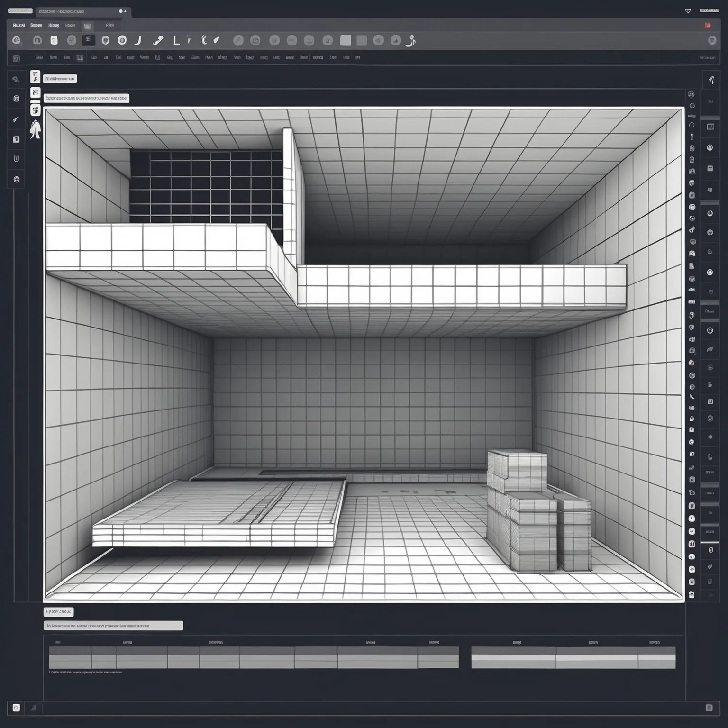Screen dimensions: 728x728
Task: Click the arrow cursor icon at top right panel
Action: tap(711, 80)
